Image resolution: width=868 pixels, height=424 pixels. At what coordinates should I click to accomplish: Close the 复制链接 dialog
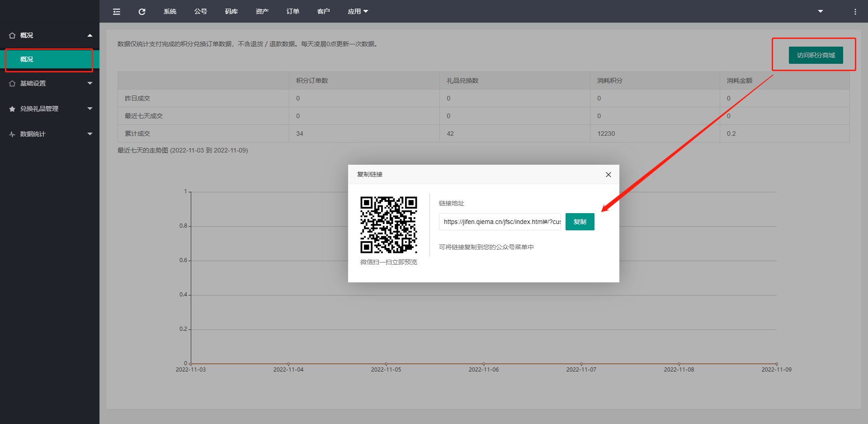tap(609, 175)
